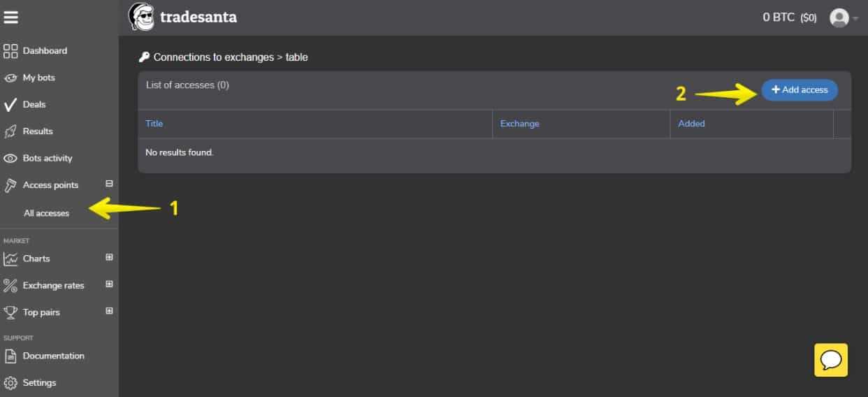The width and height of the screenshot is (868, 397).
Task: Click the TradeSanta logo
Action: [x=183, y=17]
